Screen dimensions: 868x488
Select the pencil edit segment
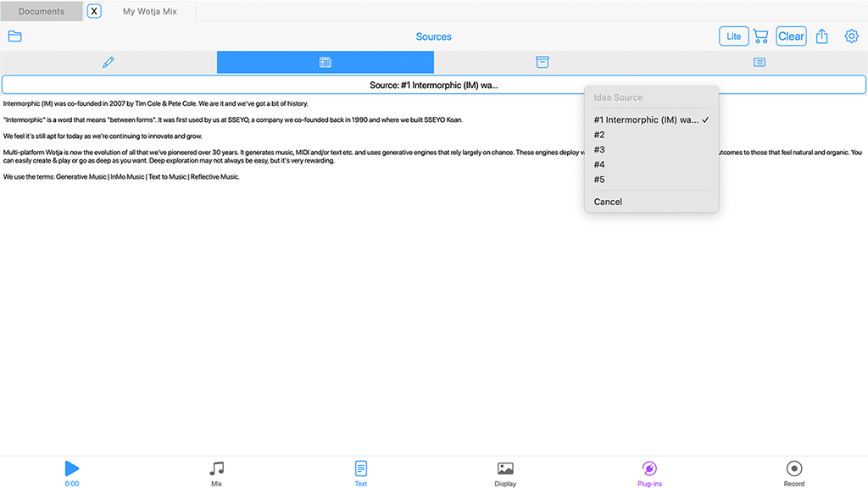pyautogui.click(x=108, y=62)
